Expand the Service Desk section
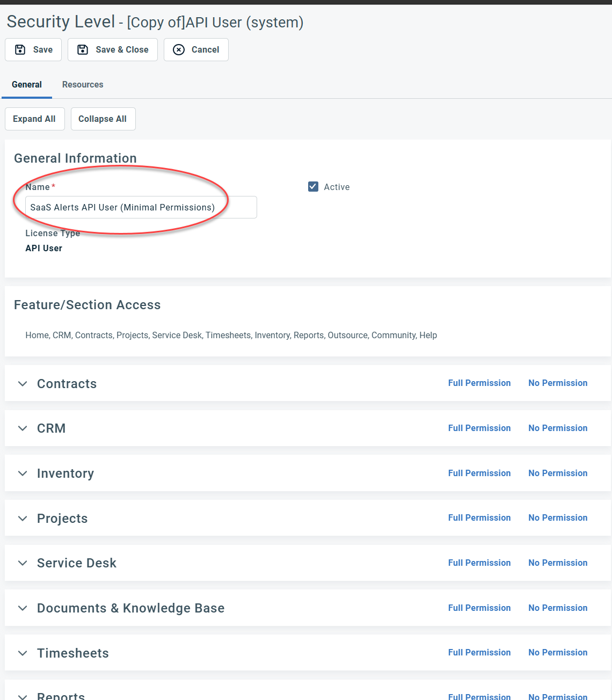Viewport: 612px width, 700px height. 23,563
